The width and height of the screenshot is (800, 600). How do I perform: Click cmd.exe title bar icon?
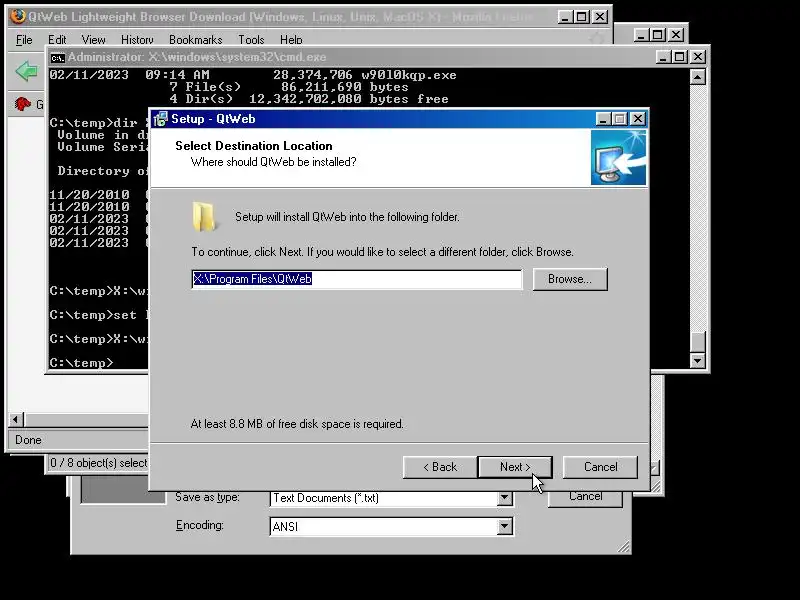pyautogui.click(x=57, y=57)
